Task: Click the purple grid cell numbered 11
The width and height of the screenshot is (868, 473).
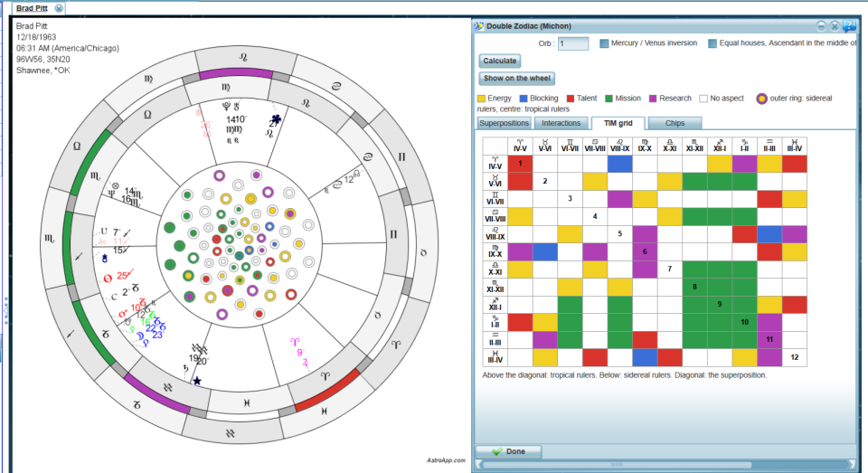Action: 769,339
